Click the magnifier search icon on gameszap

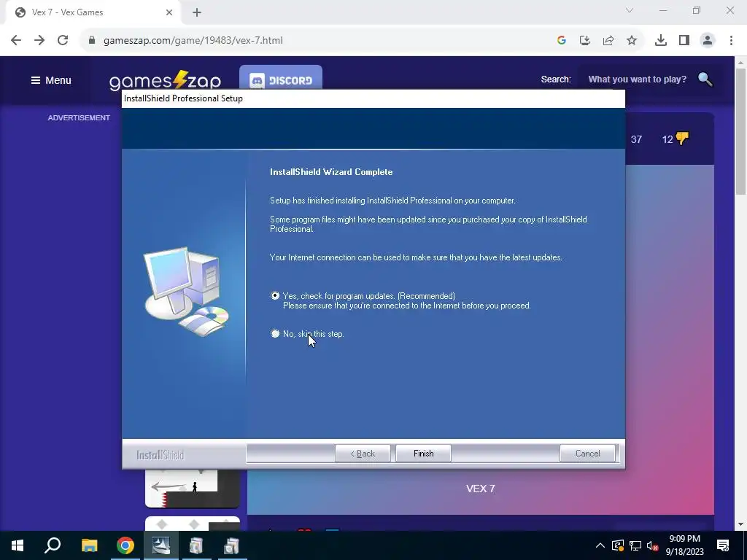point(705,79)
